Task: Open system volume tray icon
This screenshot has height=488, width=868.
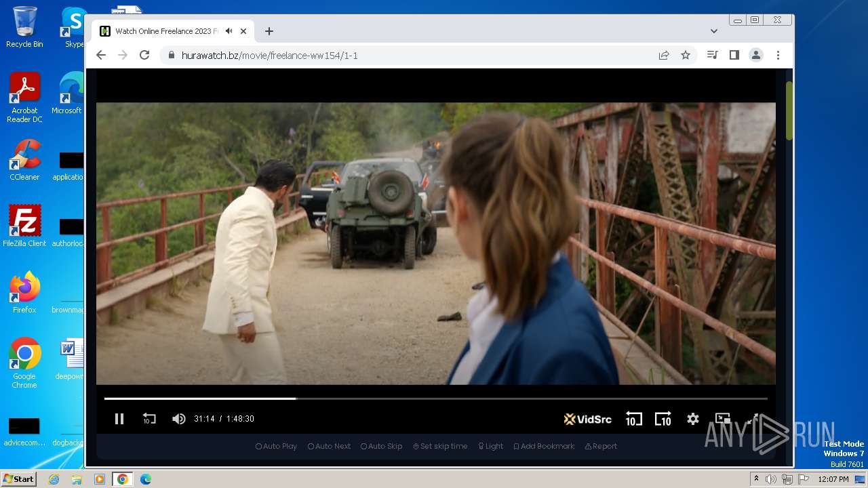Action: 771,479
